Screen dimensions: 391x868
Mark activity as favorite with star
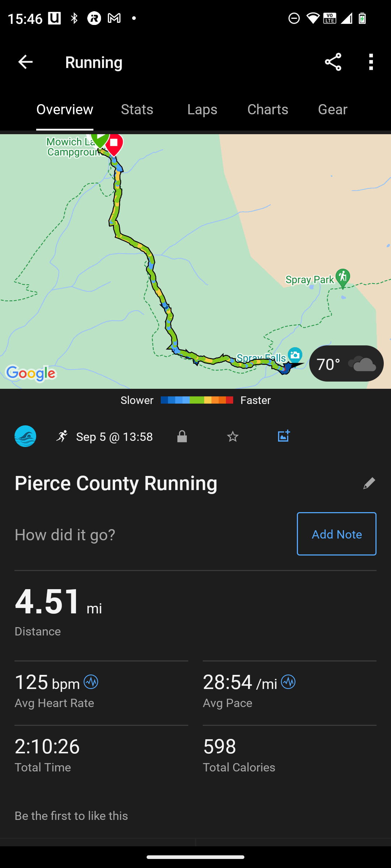(232, 437)
